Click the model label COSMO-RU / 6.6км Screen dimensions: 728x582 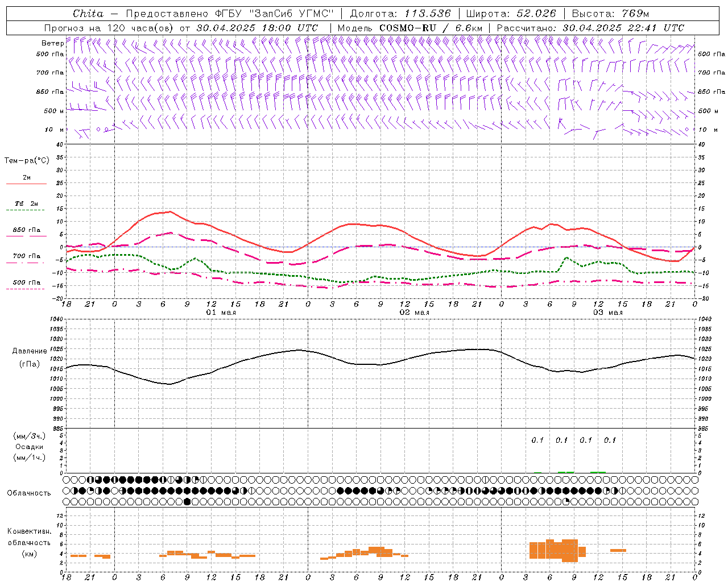tap(431, 28)
